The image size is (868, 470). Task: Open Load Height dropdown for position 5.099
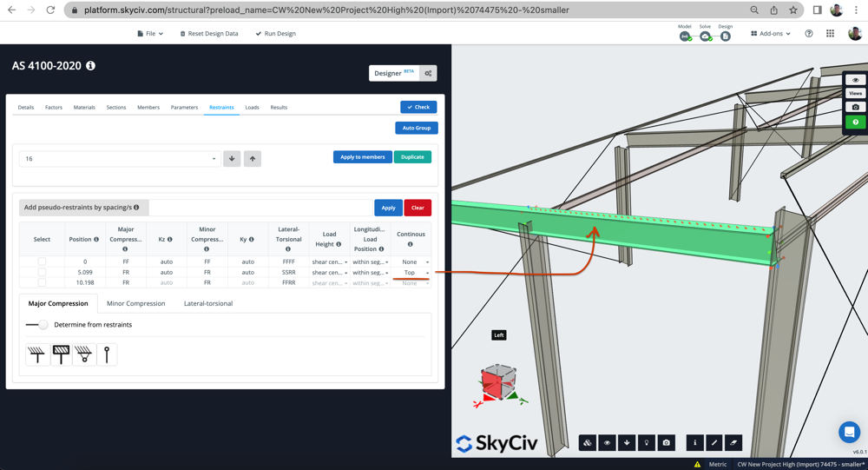(x=329, y=272)
